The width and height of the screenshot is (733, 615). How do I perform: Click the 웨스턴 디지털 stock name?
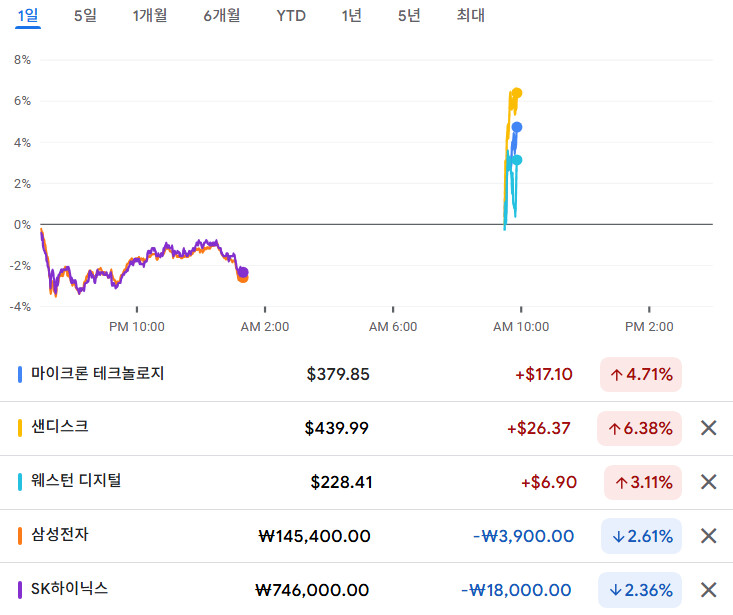click(76, 481)
